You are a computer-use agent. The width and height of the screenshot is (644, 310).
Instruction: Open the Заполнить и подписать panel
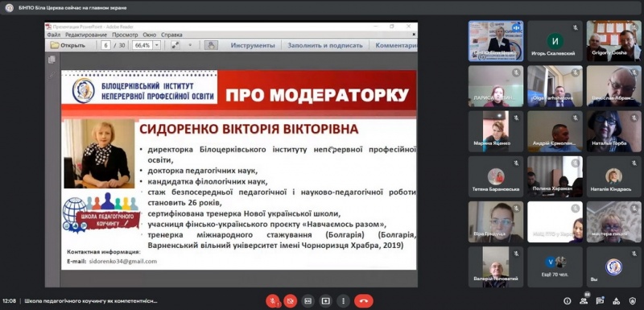coord(325,46)
